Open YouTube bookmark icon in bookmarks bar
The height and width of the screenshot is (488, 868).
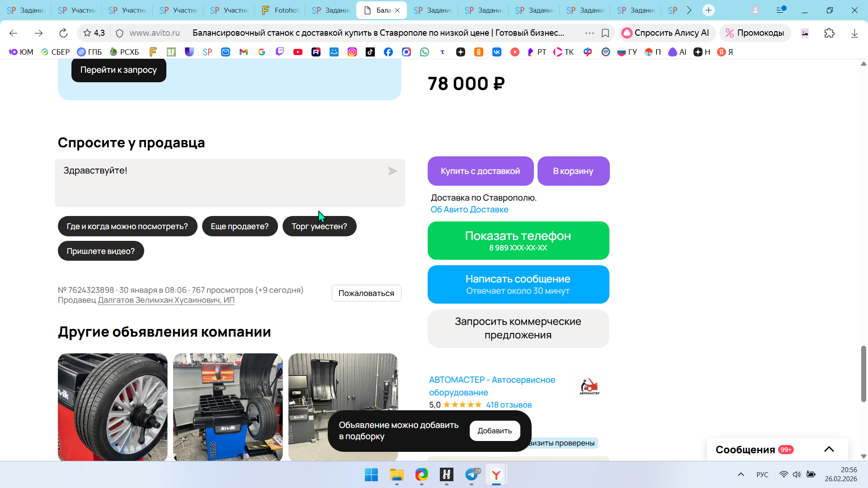click(298, 52)
